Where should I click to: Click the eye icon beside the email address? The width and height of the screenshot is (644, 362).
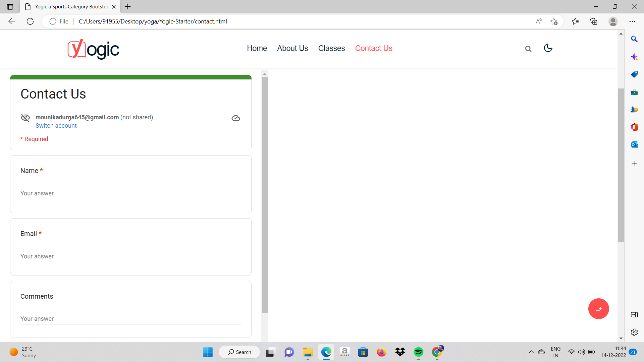click(25, 118)
